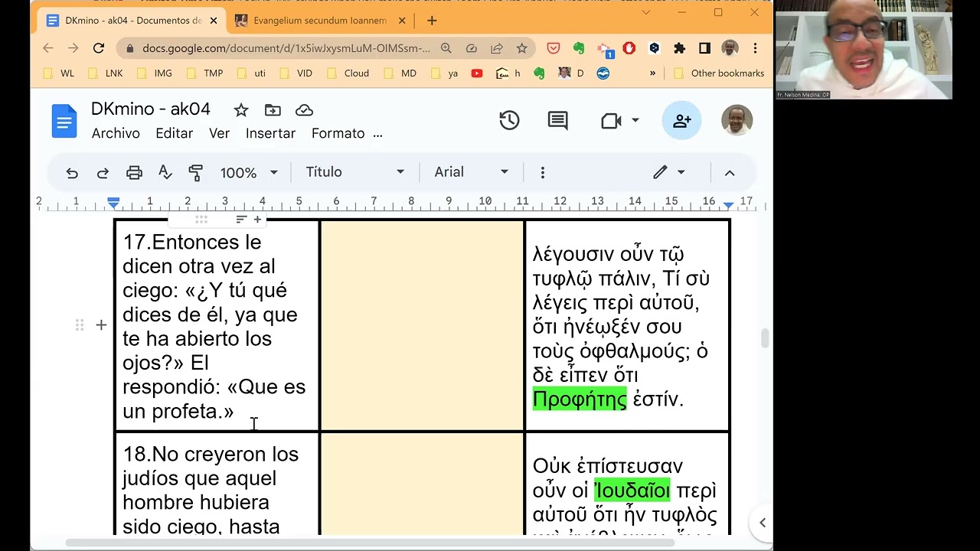Open version history clock icon
980x551 pixels.
(509, 121)
